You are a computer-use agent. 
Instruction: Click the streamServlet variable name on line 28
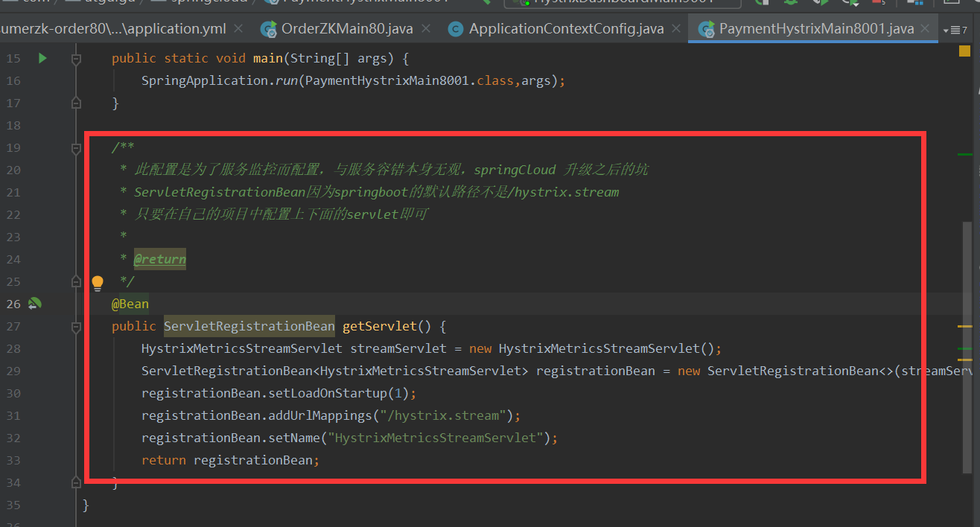tap(398, 348)
